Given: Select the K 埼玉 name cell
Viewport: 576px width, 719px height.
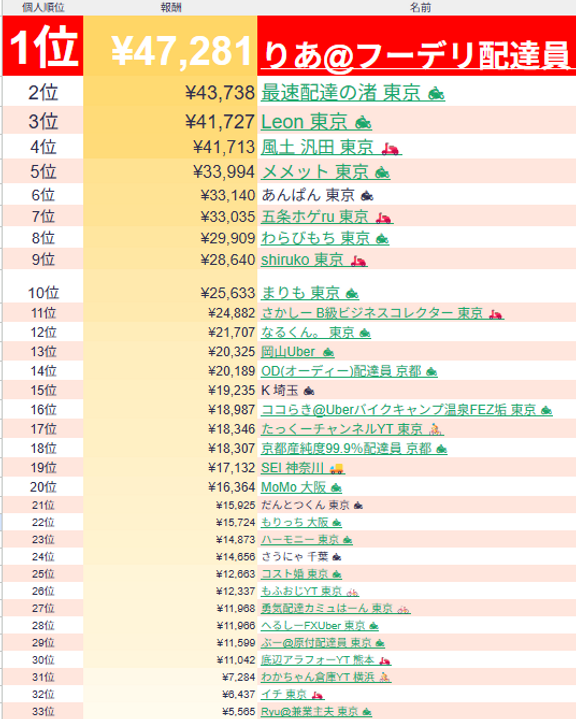Looking at the screenshot, I should [416, 390].
